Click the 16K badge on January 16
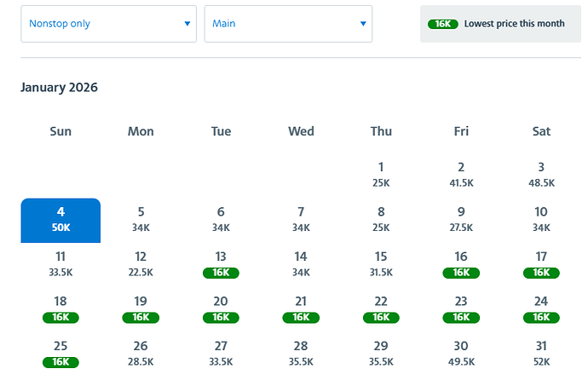The height and width of the screenshot is (386, 588). point(461,273)
